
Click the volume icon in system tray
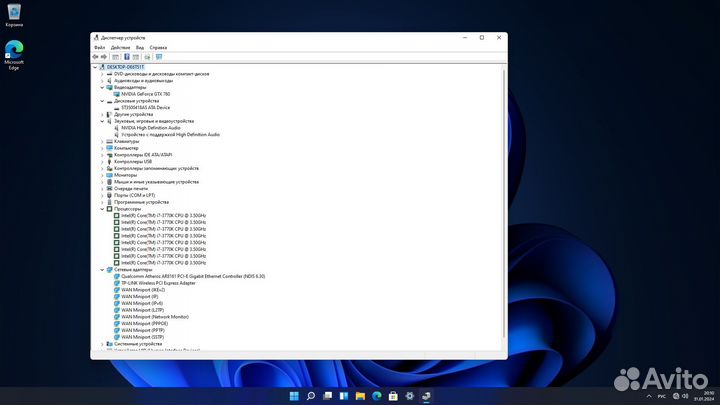pyautogui.click(x=685, y=396)
